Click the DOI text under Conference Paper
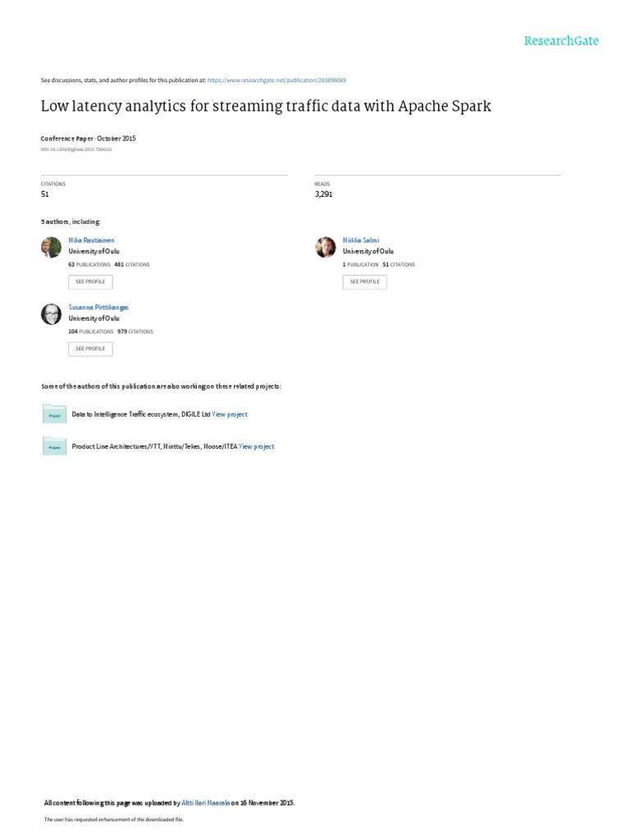Viewport: 630px width, 840px height. point(76,149)
